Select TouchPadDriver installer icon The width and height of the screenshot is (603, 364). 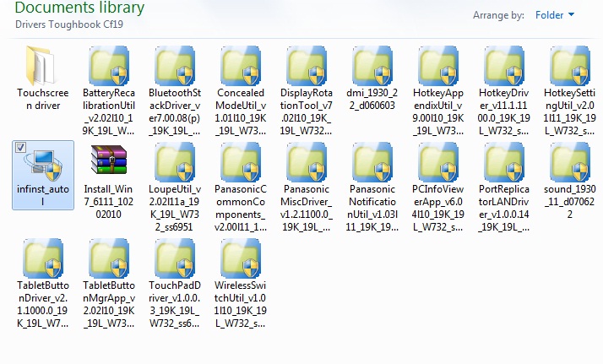175,258
